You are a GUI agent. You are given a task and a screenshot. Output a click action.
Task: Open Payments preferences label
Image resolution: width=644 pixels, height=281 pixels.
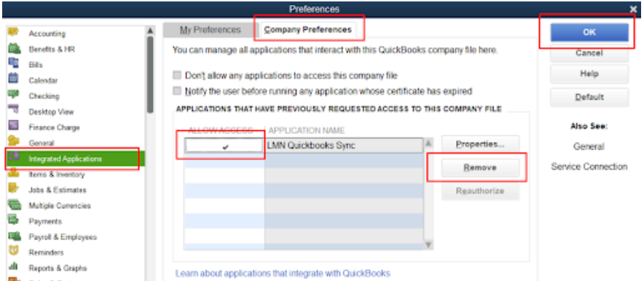(45, 221)
